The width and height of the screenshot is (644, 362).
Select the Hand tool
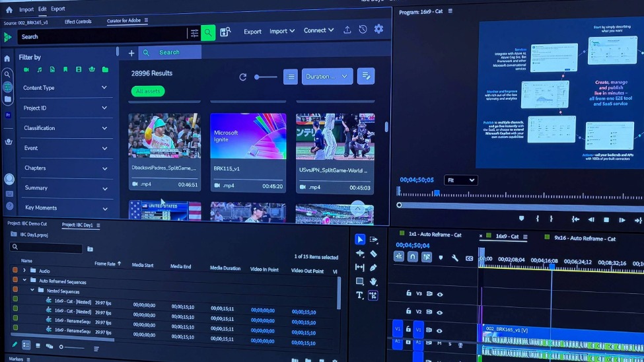(x=373, y=281)
